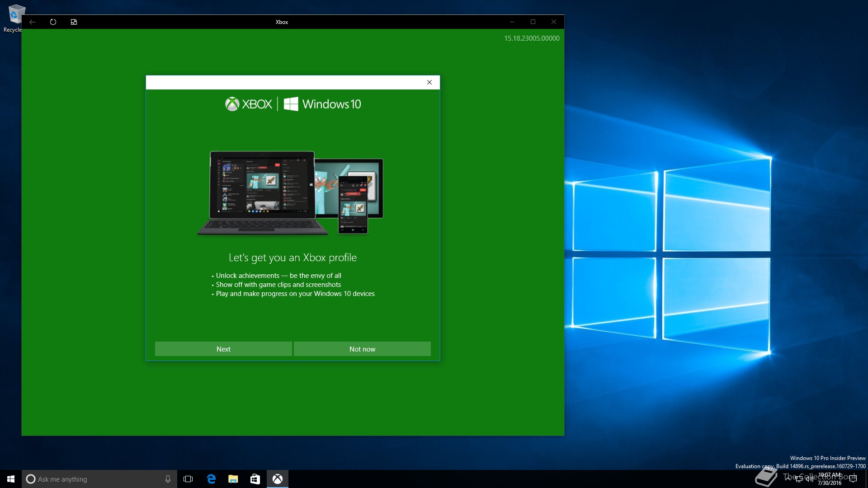The height and width of the screenshot is (488, 868).
Task: Select the Xbox app taskbar icon
Action: tap(278, 479)
